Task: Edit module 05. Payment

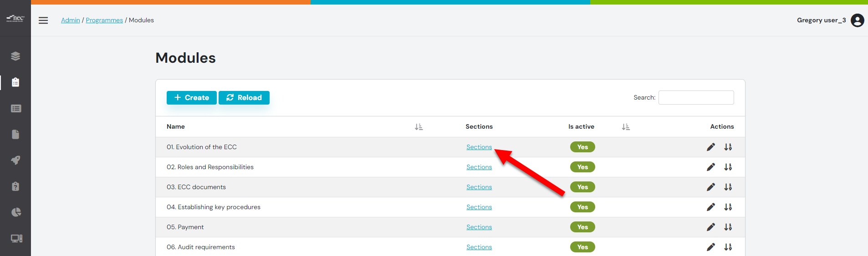Action: click(711, 227)
